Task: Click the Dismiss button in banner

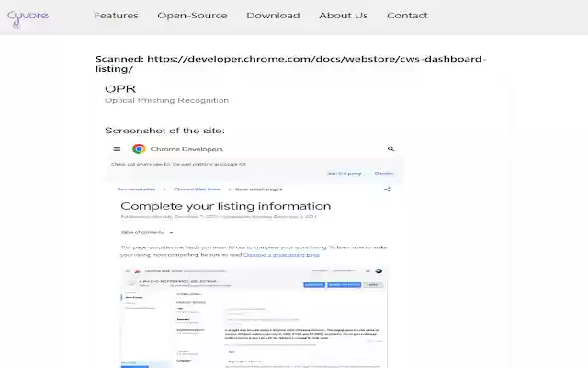Action: (384, 174)
